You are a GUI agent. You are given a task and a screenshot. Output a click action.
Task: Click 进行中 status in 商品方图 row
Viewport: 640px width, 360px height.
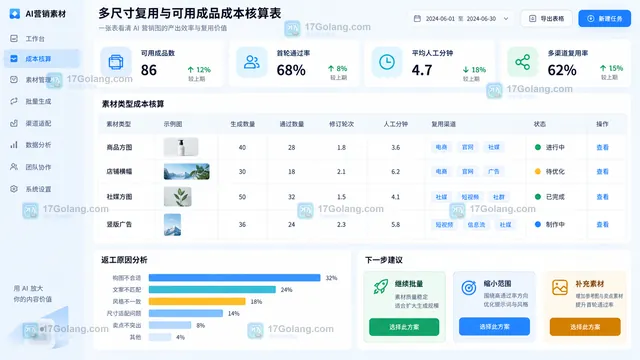click(550, 147)
